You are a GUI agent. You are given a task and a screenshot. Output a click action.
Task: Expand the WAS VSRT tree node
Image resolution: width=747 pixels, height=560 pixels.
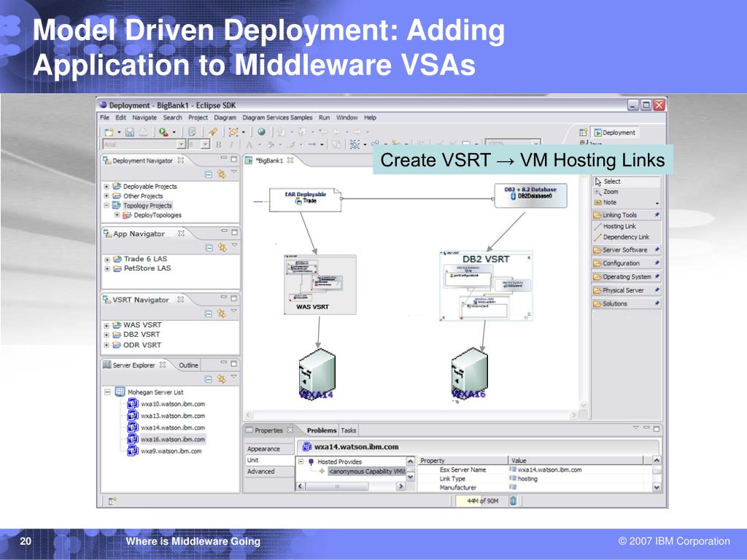tap(107, 325)
